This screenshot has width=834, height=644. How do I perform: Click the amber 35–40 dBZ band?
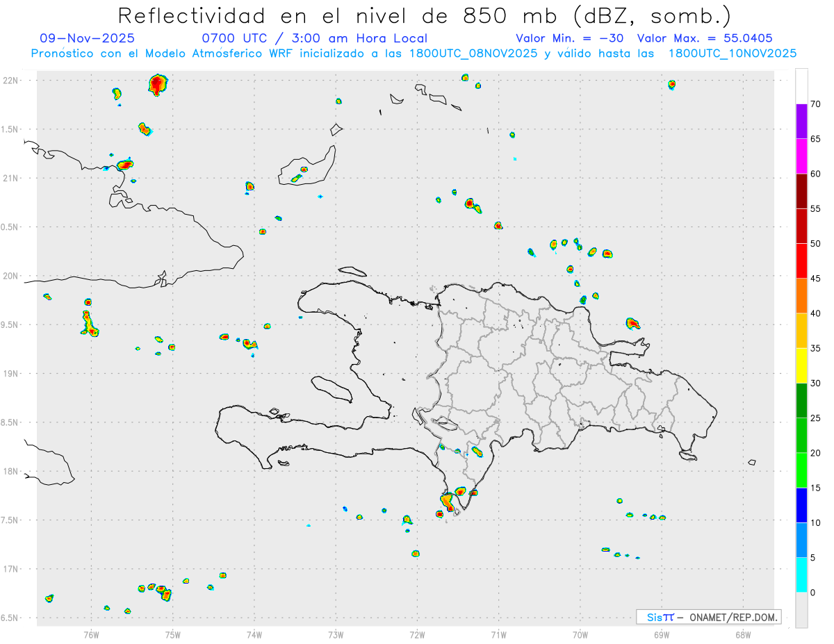pos(801,331)
